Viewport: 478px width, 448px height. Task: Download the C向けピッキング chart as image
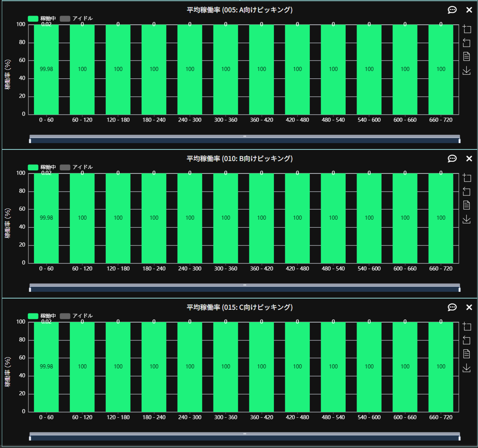click(x=466, y=368)
